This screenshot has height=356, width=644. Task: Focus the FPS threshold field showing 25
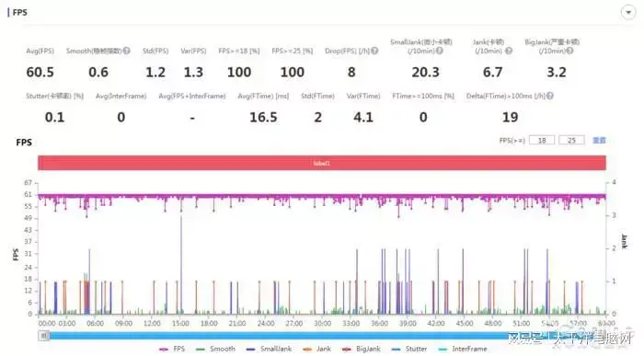[x=571, y=140]
